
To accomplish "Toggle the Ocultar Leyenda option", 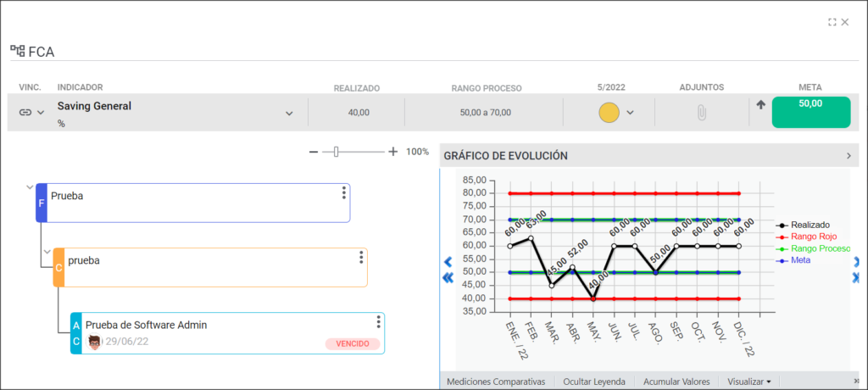I will 594,382.
